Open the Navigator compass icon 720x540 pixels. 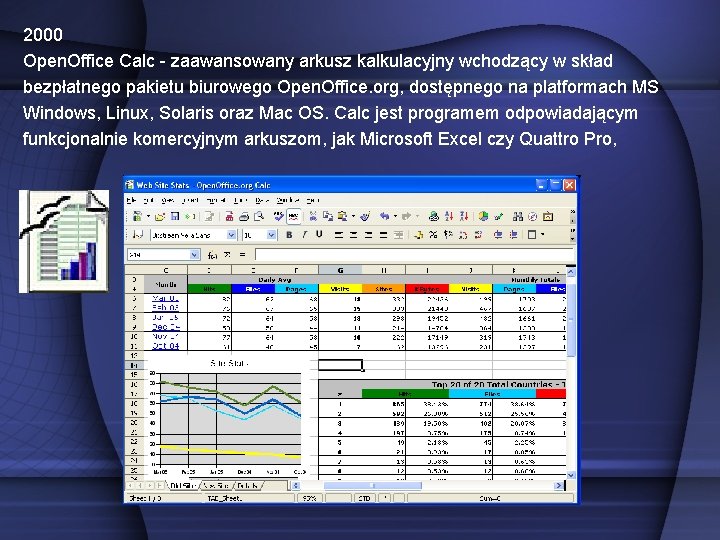click(x=533, y=216)
